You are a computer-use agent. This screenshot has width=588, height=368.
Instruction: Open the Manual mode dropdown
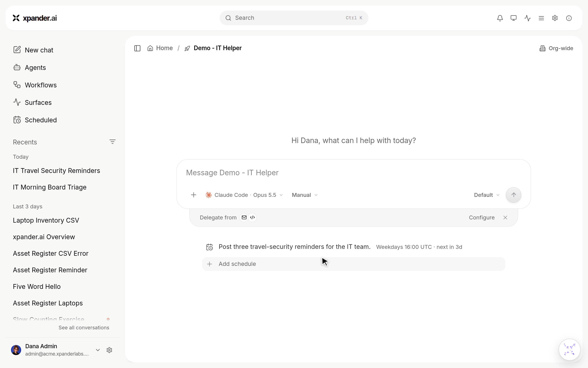305,195
